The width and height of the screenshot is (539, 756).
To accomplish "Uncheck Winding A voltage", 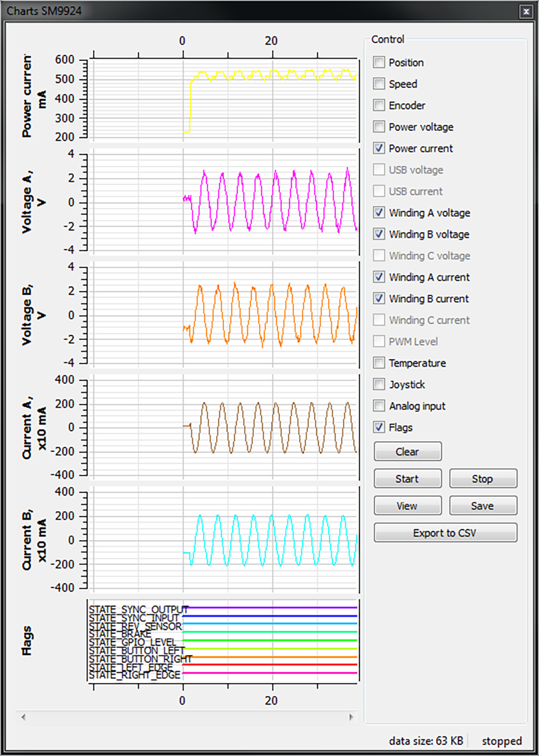I will 378,213.
